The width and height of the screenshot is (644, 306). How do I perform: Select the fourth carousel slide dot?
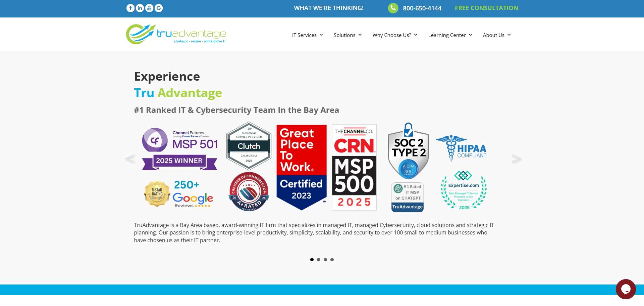coord(332,260)
